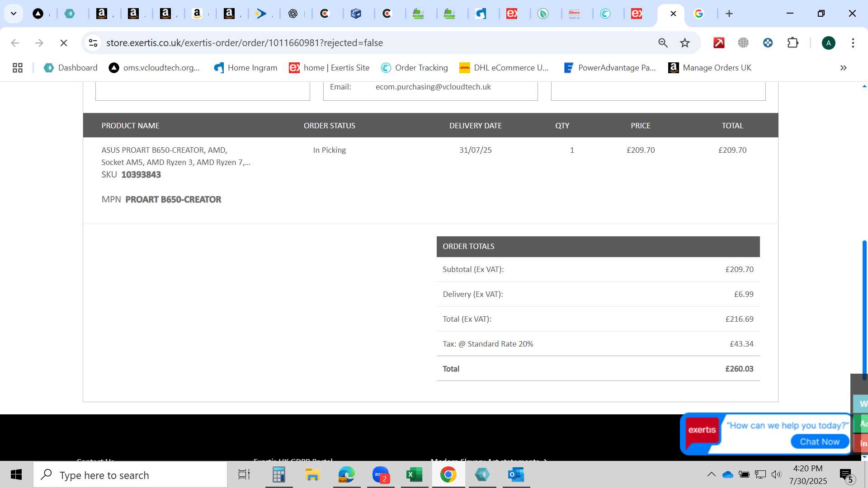868x488 pixels.
Task: Open the Chrome profile avatar A
Action: coord(828,43)
